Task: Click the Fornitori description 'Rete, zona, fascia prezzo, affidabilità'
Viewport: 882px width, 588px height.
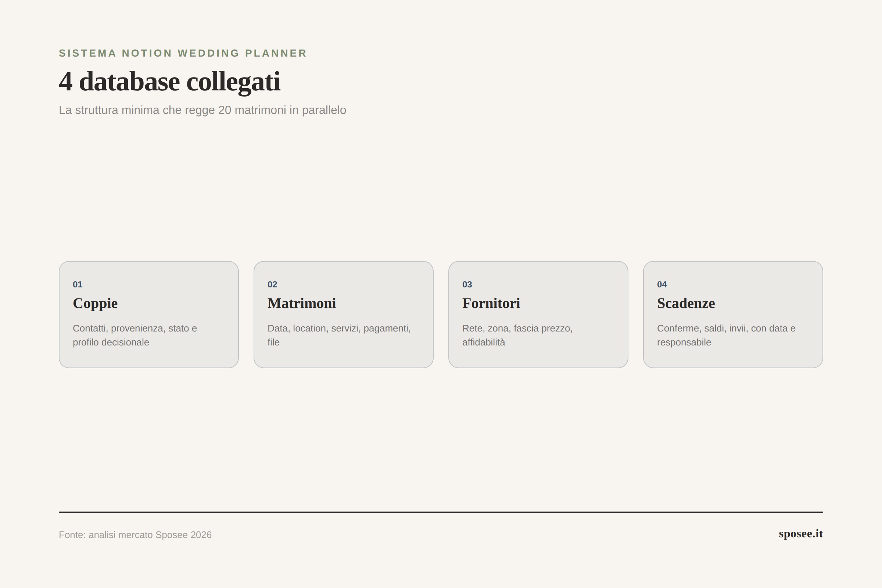Action: (x=517, y=335)
